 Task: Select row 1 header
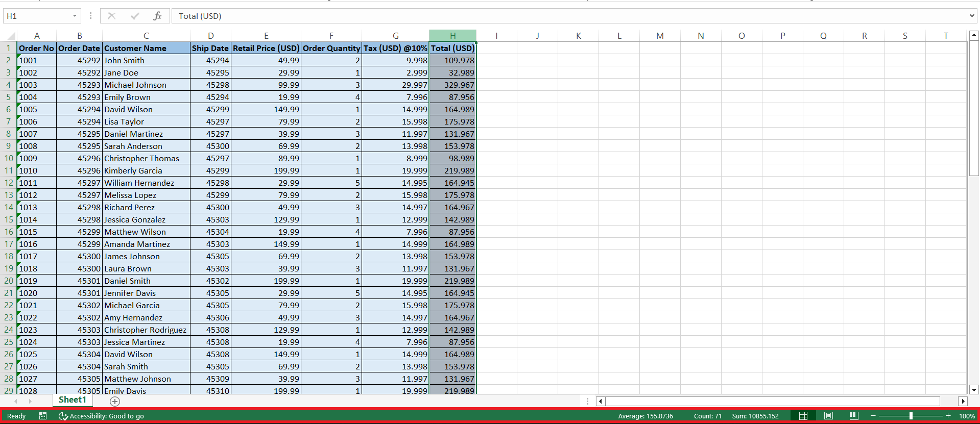tap(9, 48)
